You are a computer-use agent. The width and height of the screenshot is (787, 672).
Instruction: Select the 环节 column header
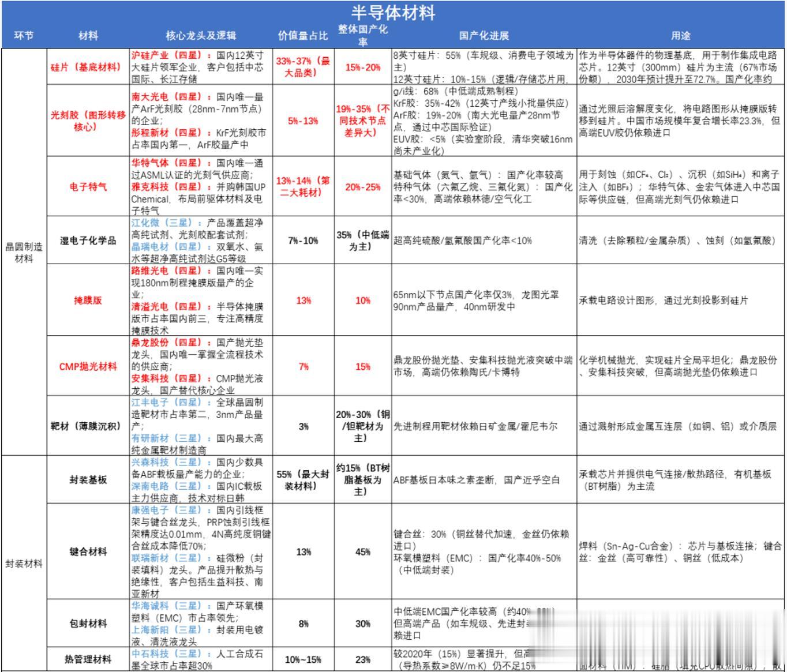[x=24, y=36]
